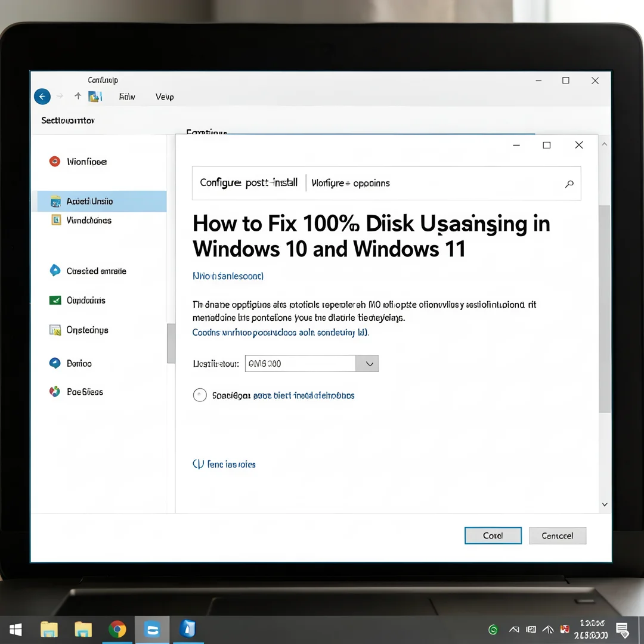Open the first File Explorer taskbar icon
This screenshot has width=644, height=644.
(x=49, y=629)
